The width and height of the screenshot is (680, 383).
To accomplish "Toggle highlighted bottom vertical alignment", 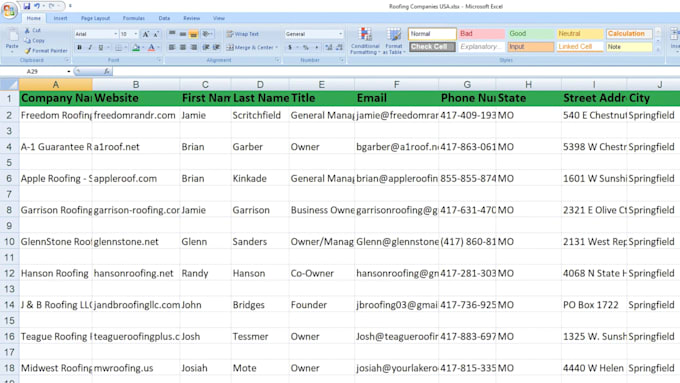I will pos(193,34).
